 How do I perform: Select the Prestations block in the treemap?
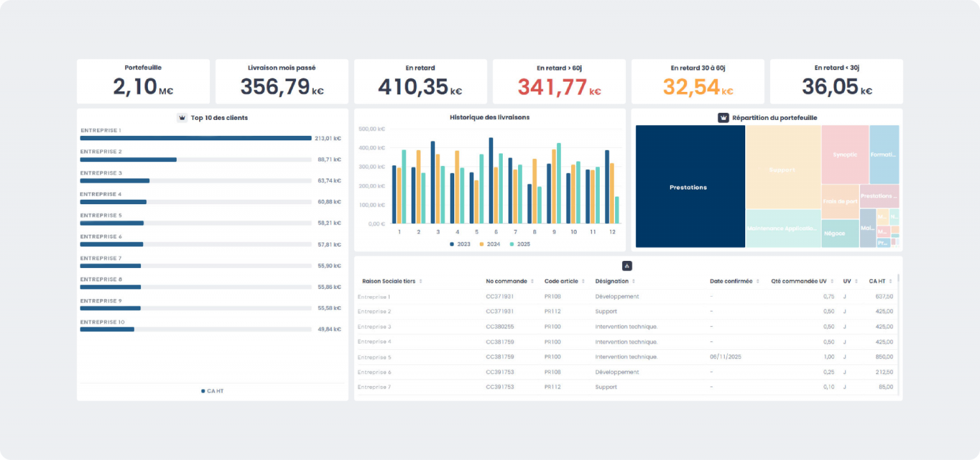[x=690, y=187]
